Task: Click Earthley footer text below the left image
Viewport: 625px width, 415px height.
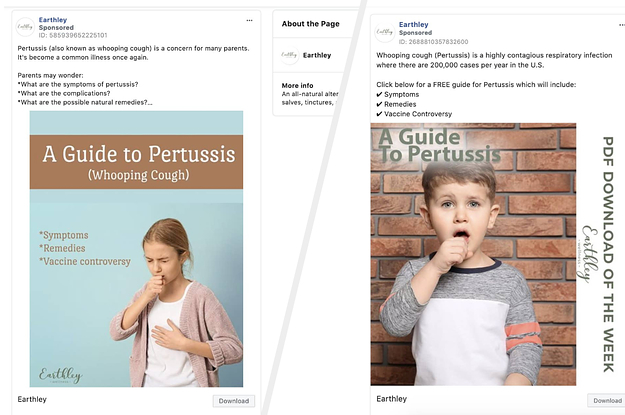Action: pyautogui.click(x=33, y=400)
